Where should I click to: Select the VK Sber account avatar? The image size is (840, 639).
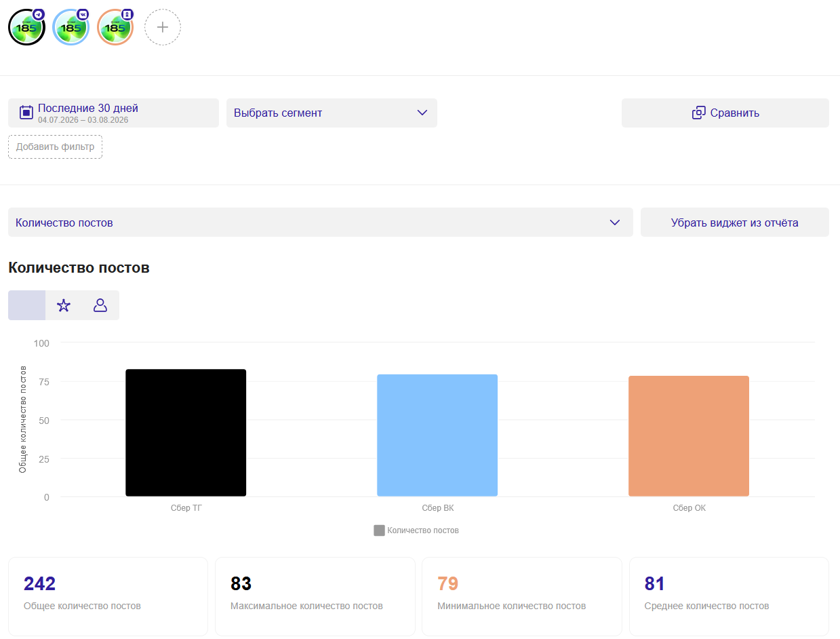click(71, 27)
